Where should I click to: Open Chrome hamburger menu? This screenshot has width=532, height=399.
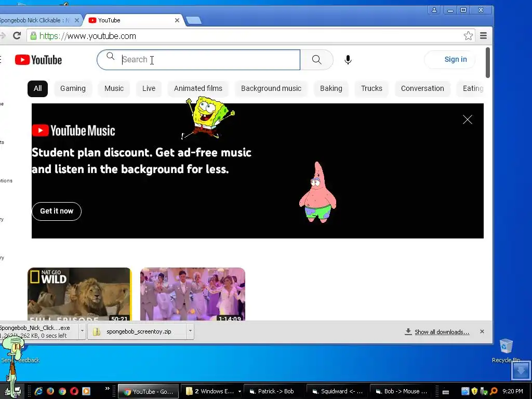(x=484, y=36)
